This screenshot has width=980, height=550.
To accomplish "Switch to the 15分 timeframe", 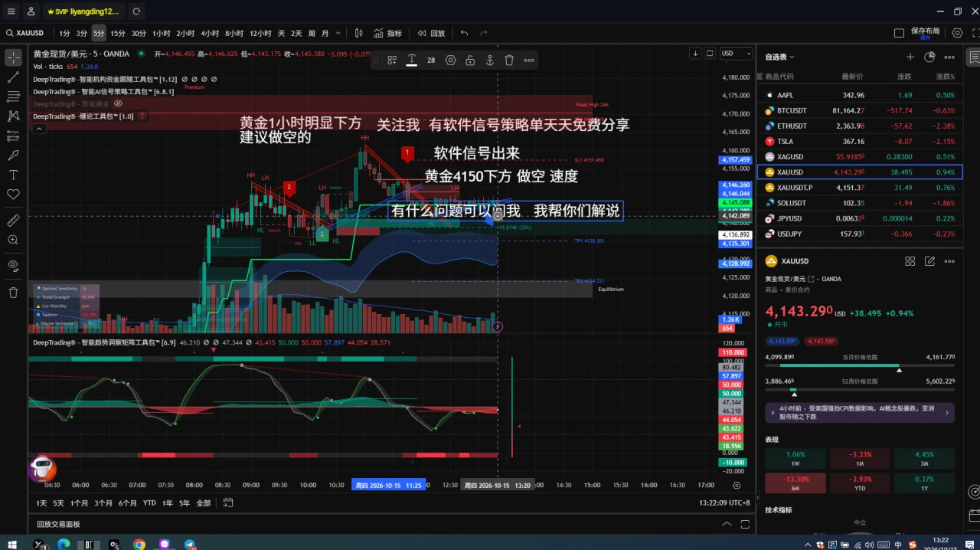I will [117, 33].
